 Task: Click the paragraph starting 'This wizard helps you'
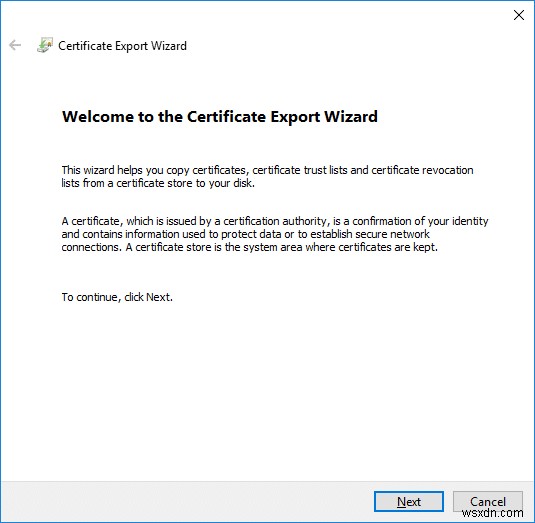pyautogui.click(x=267, y=176)
